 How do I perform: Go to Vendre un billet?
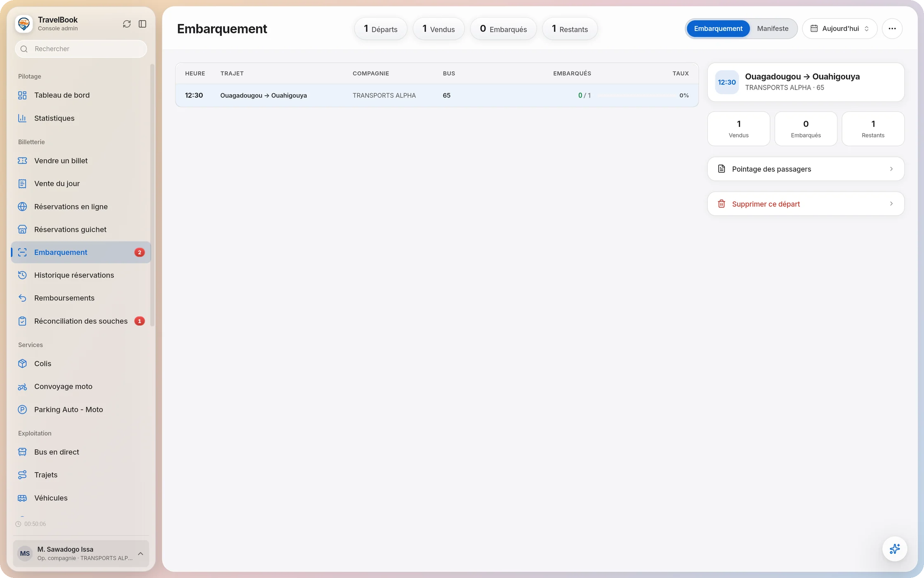pyautogui.click(x=81, y=161)
